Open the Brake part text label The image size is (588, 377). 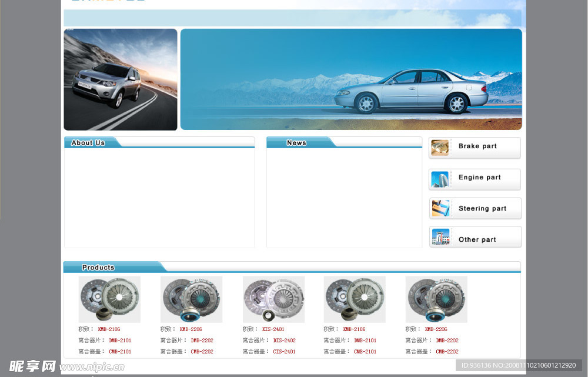(x=477, y=146)
